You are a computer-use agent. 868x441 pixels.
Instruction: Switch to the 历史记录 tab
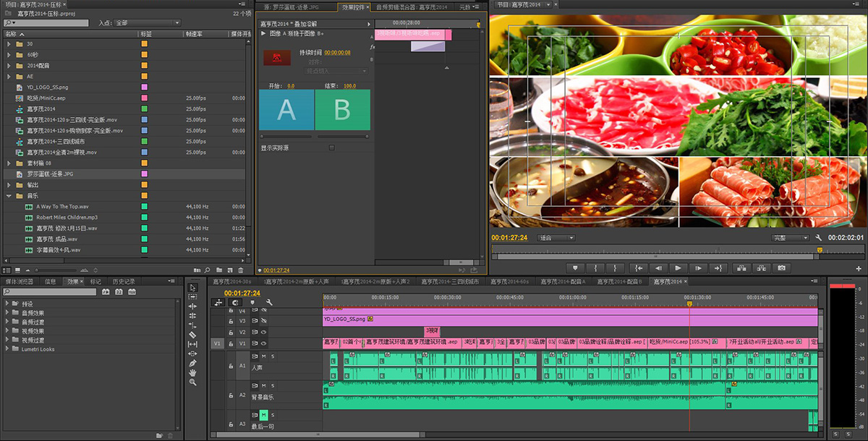tap(123, 281)
